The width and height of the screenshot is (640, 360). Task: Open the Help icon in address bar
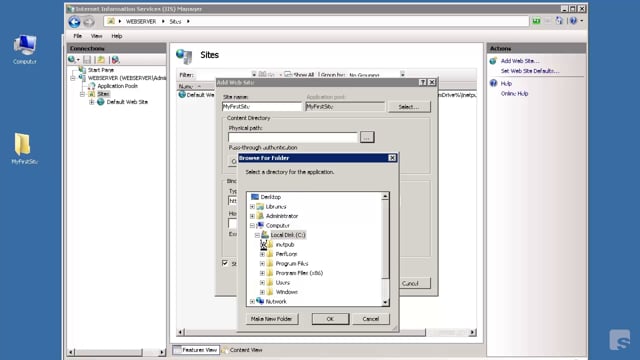pyautogui.click(x=573, y=21)
